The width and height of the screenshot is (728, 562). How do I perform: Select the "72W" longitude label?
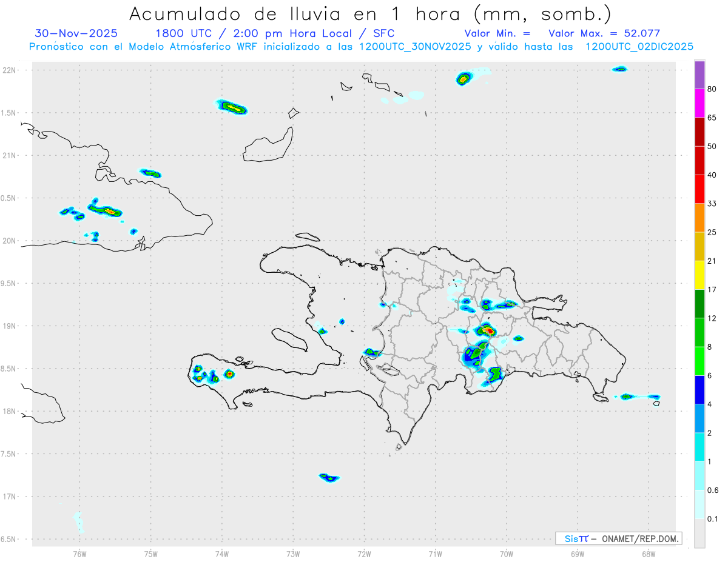point(364,554)
